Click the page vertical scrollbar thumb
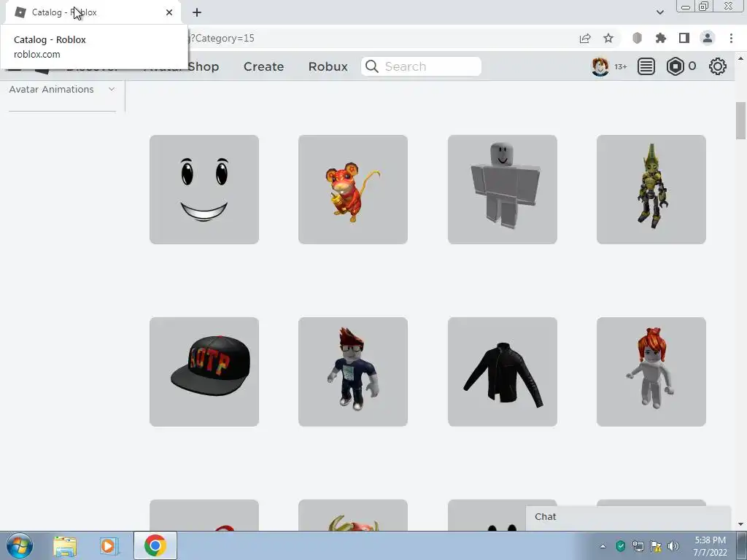The width and height of the screenshot is (747, 560). pyautogui.click(x=740, y=121)
